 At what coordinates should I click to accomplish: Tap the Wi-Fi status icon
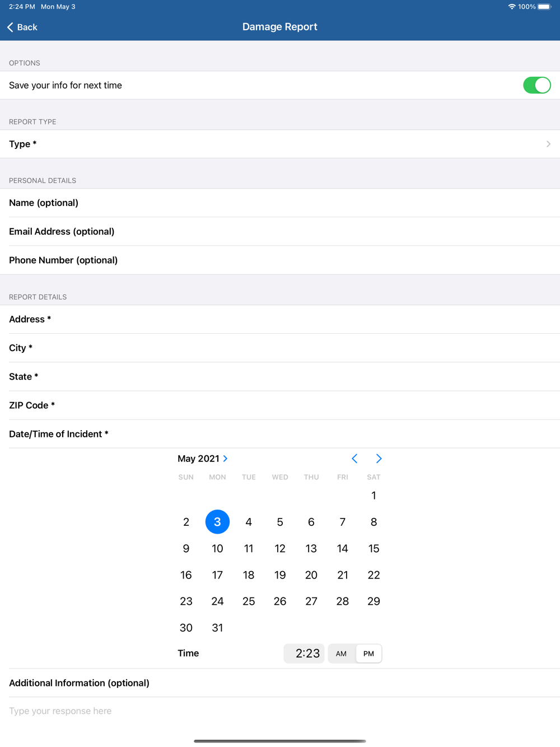coord(511,7)
